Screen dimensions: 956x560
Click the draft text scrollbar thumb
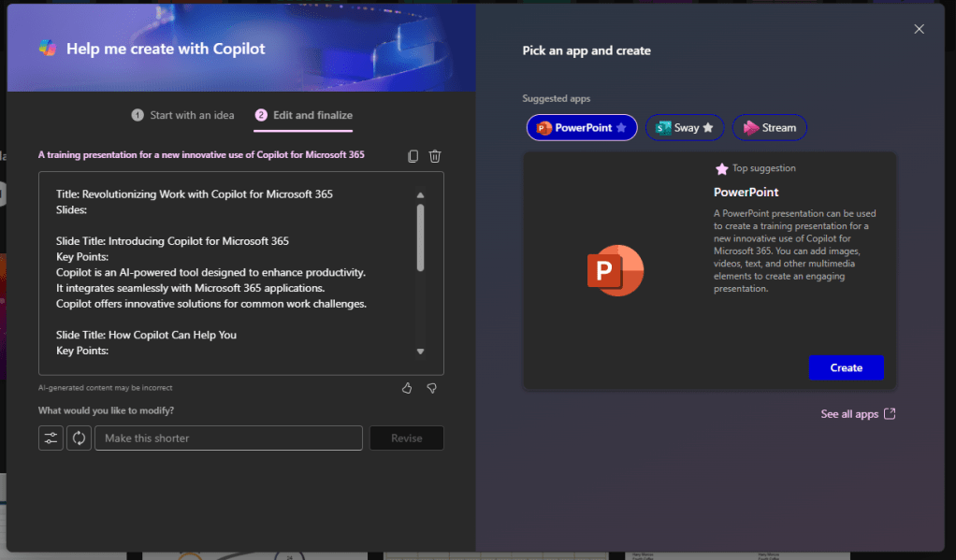420,237
